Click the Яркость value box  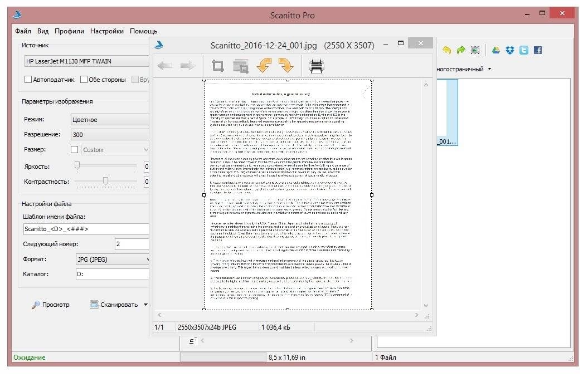147,167
